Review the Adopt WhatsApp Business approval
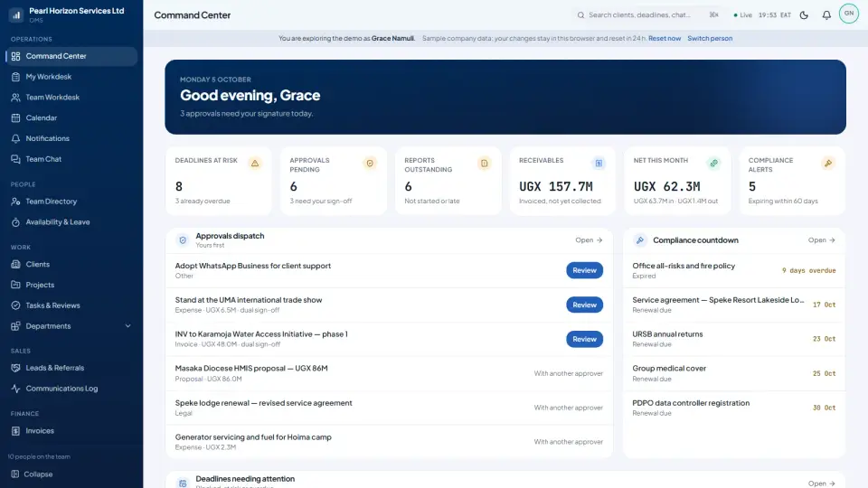Screen dimensions: 868x488 (x=585, y=270)
